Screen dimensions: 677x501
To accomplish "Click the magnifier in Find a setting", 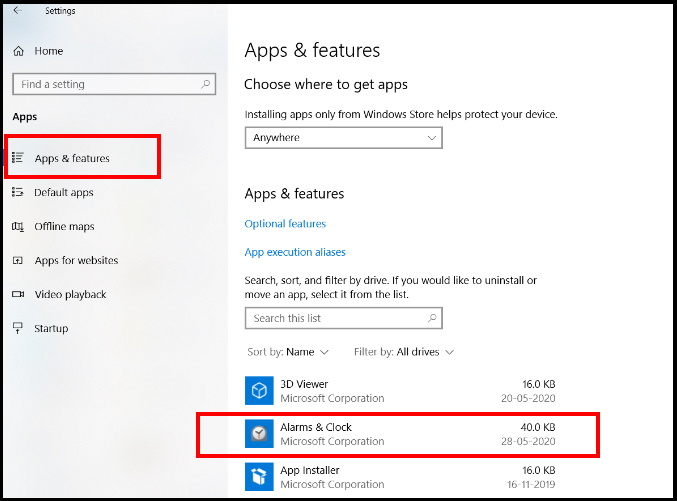I will [x=206, y=84].
